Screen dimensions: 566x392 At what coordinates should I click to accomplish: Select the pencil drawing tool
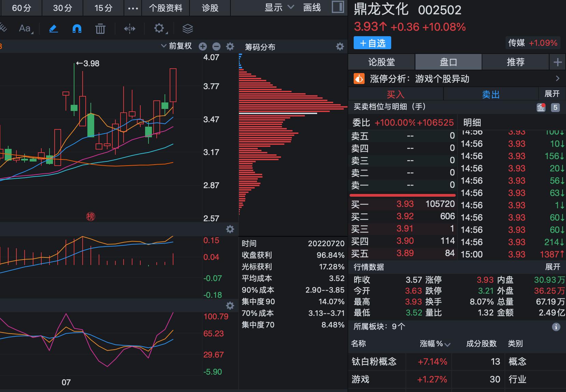(x=54, y=29)
